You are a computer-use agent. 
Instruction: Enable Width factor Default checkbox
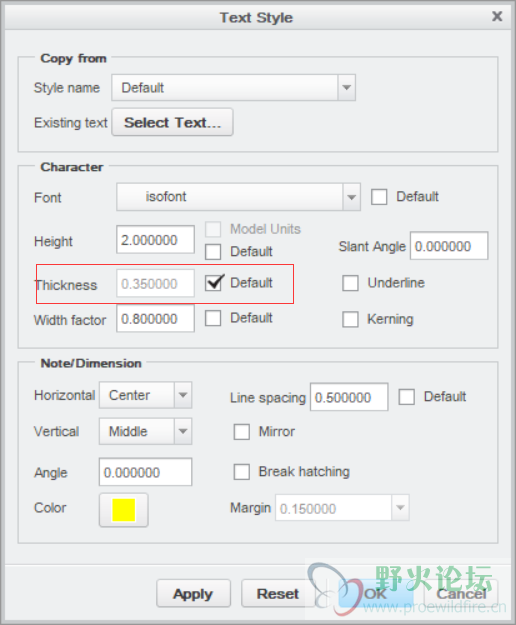tap(213, 318)
